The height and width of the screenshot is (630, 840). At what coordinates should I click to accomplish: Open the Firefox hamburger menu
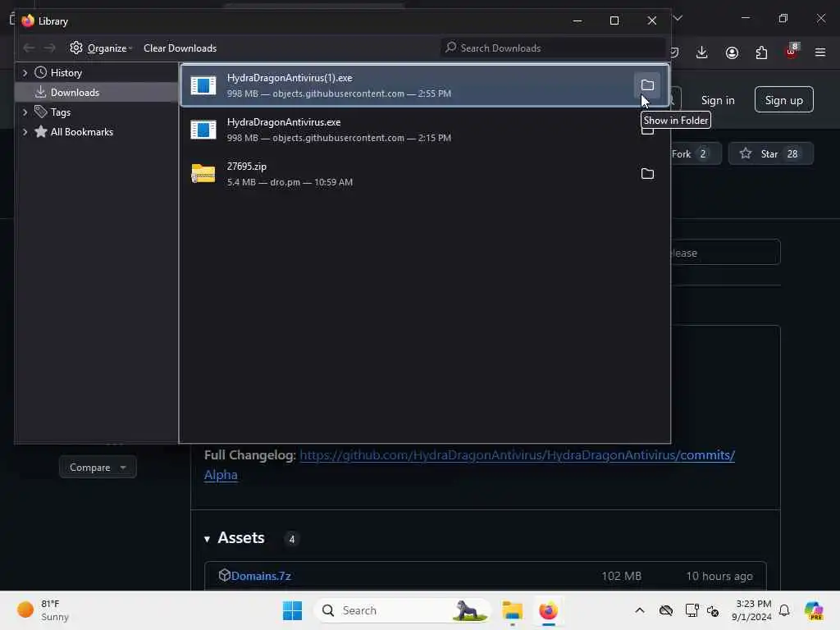tap(820, 52)
